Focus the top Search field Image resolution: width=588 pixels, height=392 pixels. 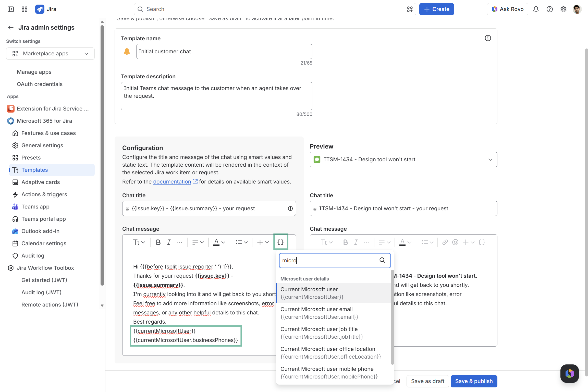275,9
